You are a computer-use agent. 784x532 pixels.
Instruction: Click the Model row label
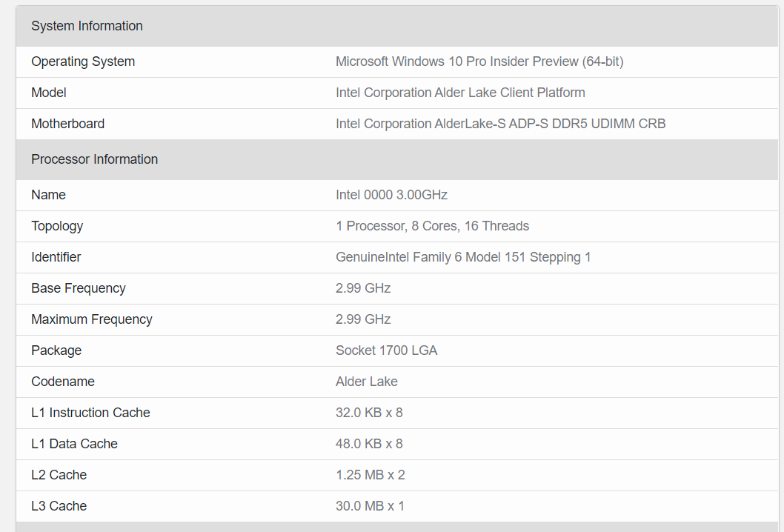[x=49, y=93]
